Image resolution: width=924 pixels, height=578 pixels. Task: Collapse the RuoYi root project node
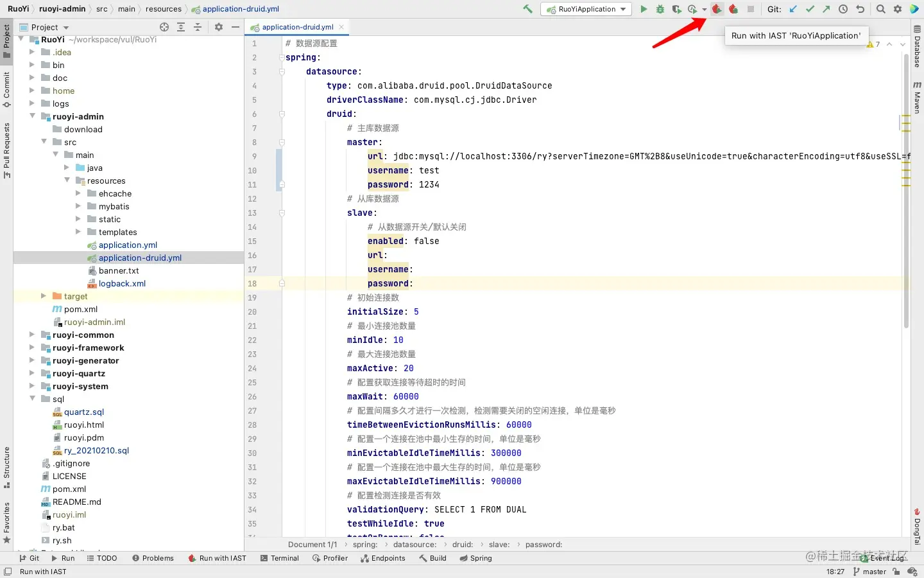(x=21, y=39)
